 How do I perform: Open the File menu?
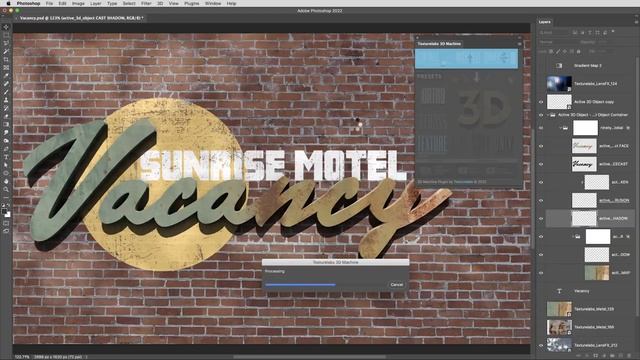pos(49,3)
